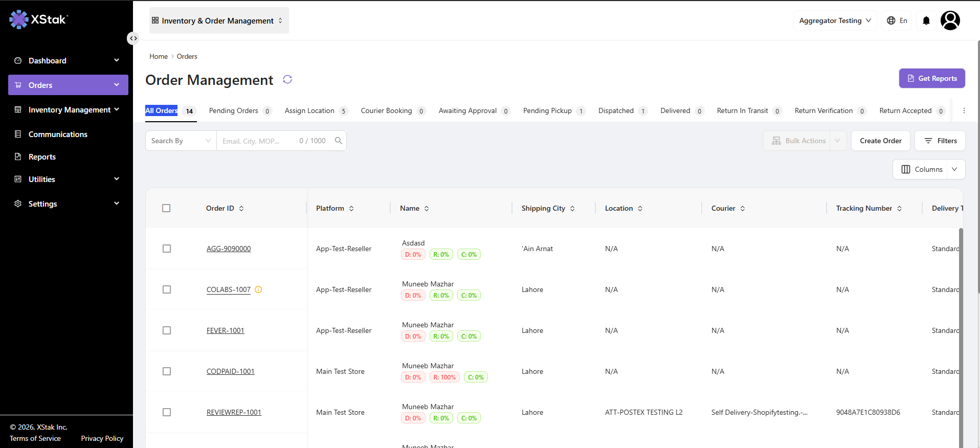Expand the Inventory Management sidebar menu
The height and width of the screenshot is (448, 980).
(x=68, y=109)
